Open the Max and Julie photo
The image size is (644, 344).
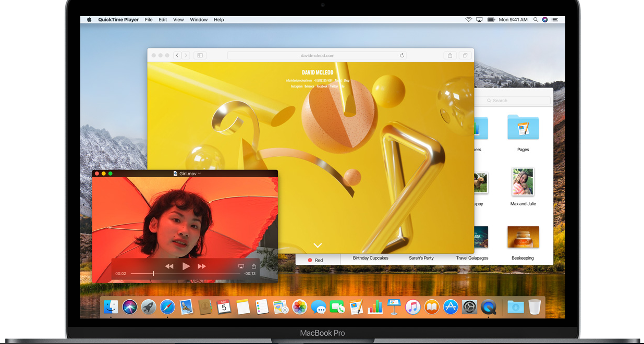523,181
